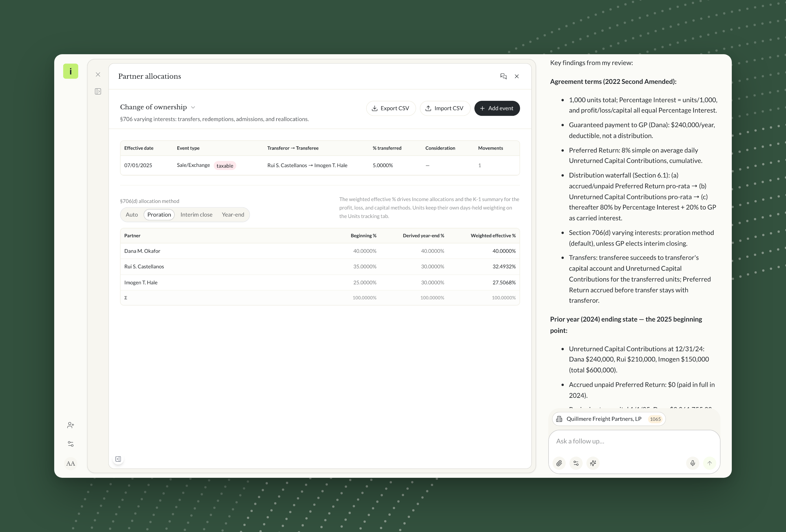Screen dimensions: 786x532
Task: Click the Rui S. Castellanos partner row
Action: tap(320, 267)
